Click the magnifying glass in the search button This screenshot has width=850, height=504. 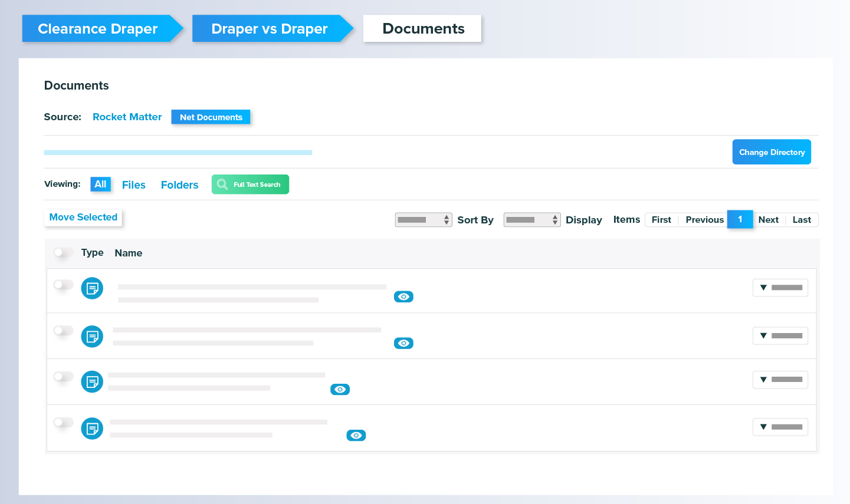coord(222,184)
